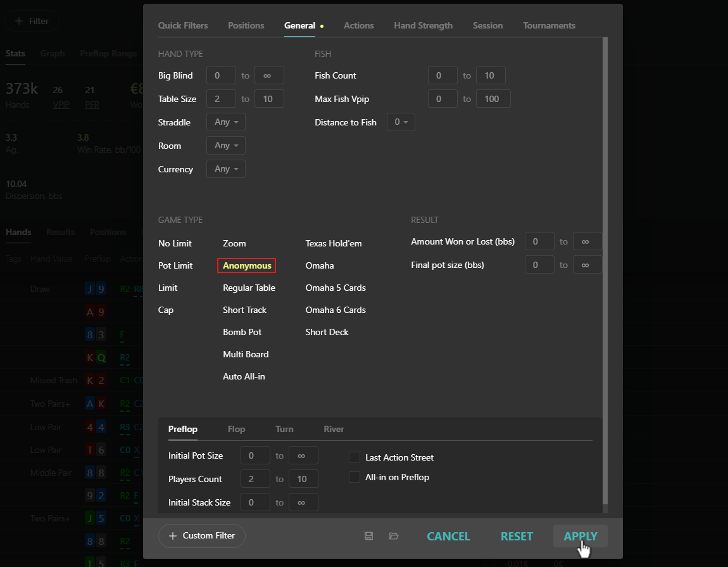This screenshot has width=728, height=567.
Task: Toggle the Short Track option
Action: click(x=245, y=310)
